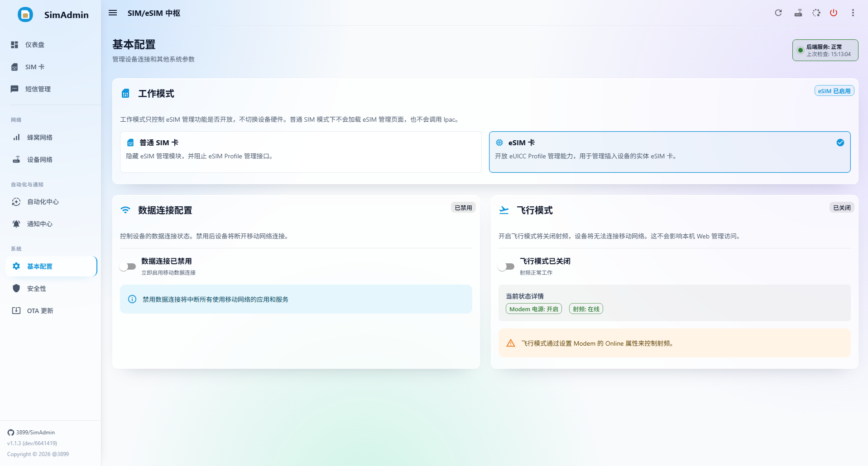
Task: Click the SimAdmin logo icon
Action: [25, 14]
